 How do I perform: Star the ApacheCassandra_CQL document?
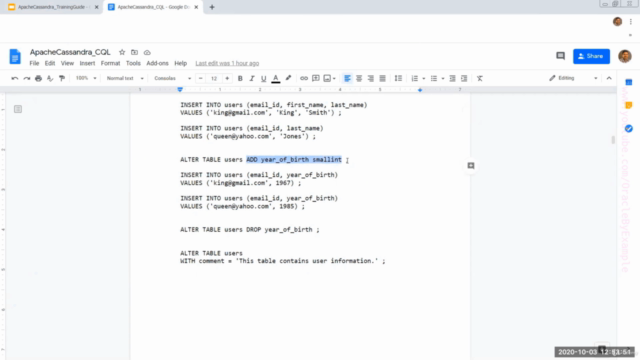coord(122,52)
